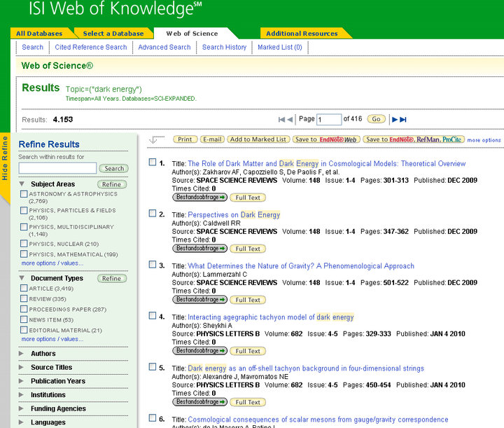
Task: Go to previous results page arrow
Action: coord(290,120)
